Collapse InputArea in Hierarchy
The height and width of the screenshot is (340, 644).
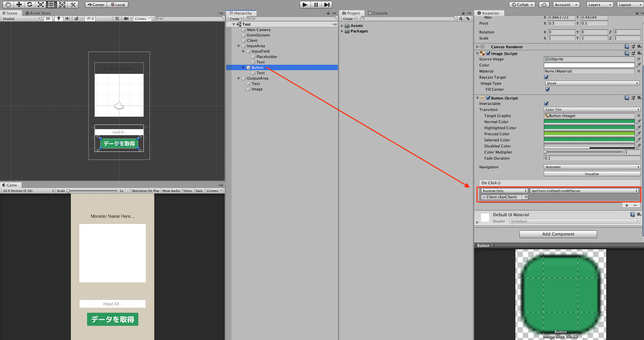(239, 46)
